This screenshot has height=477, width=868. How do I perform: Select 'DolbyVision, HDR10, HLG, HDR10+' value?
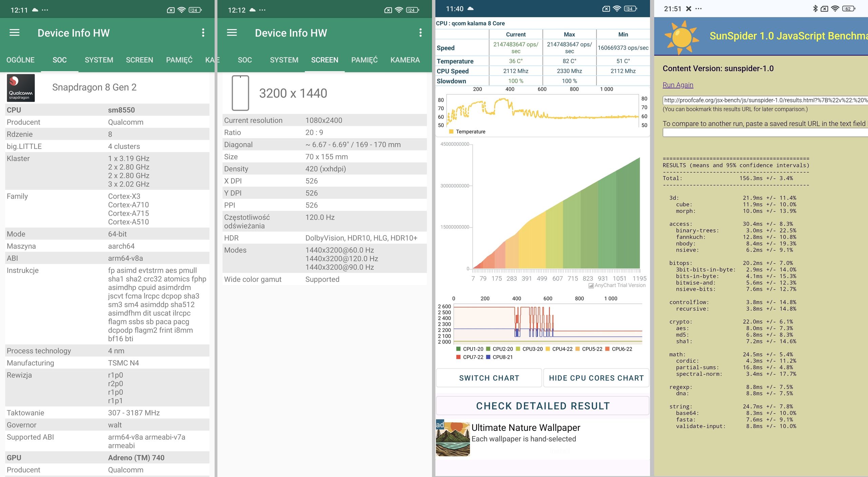point(361,238)
